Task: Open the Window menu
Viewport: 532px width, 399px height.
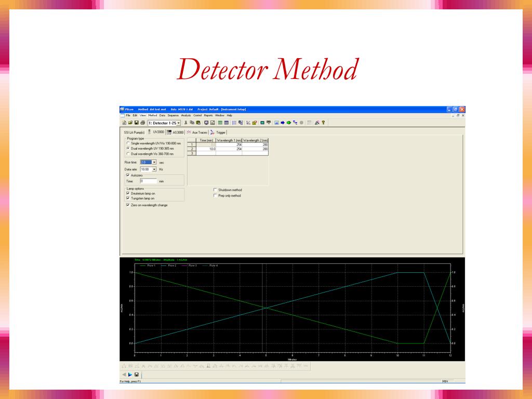Action: tap(220, 115)
